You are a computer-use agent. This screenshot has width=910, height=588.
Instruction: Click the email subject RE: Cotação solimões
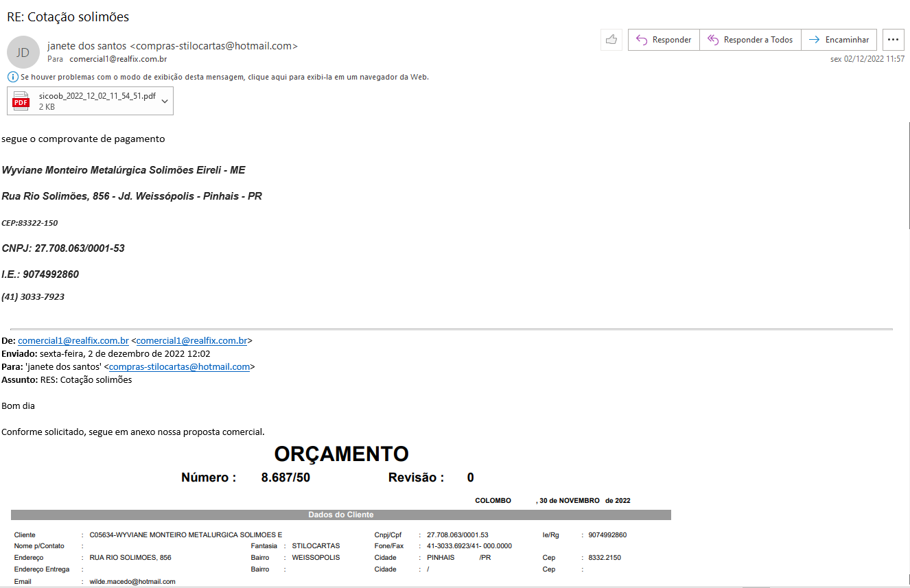tap(68, 17)
